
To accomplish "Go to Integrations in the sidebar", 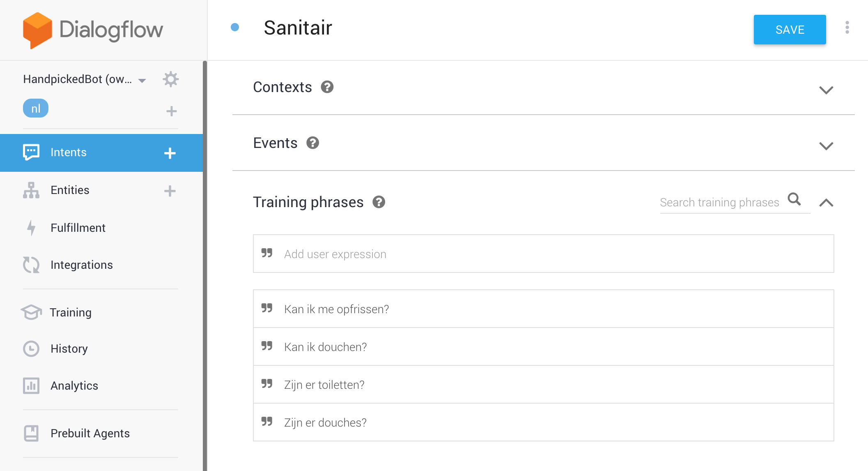I will pos(81,265).
